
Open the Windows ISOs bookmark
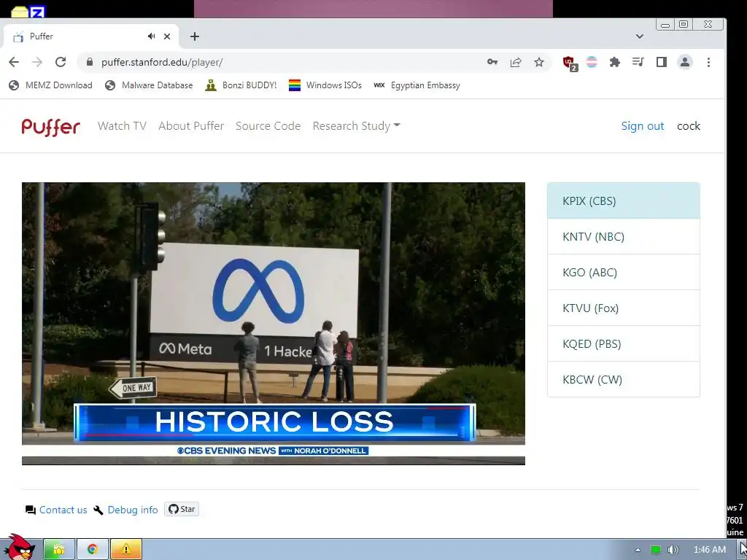[x=325, y=85]
